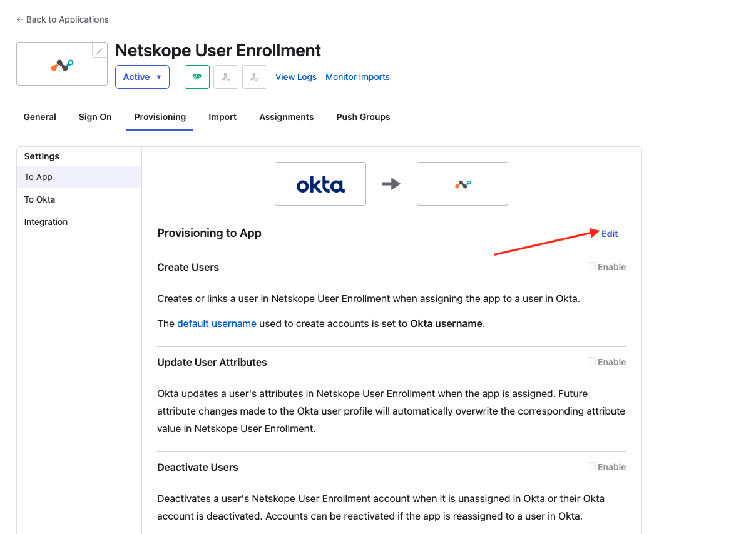
Task: Toggle the Update User Attributes Enable checkbox
Action: (591, 361)
